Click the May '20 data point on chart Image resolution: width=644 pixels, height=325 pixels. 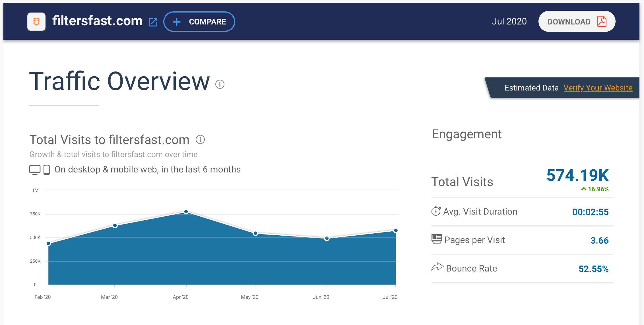click(255, 233)
